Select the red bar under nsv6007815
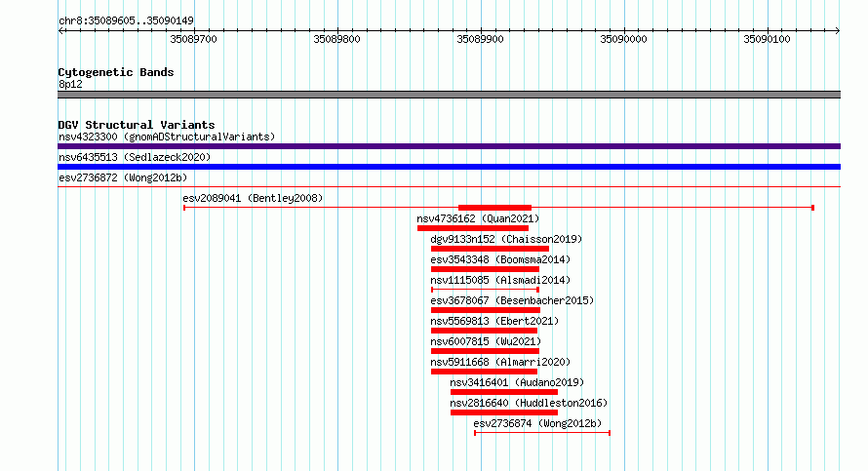Viewport: 868px width, 471px height. coord(485,351)
